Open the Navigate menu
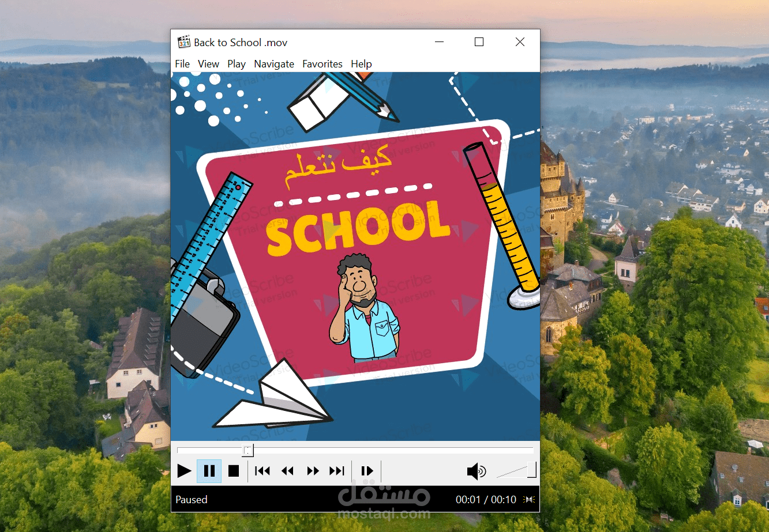 pos(274,64)
